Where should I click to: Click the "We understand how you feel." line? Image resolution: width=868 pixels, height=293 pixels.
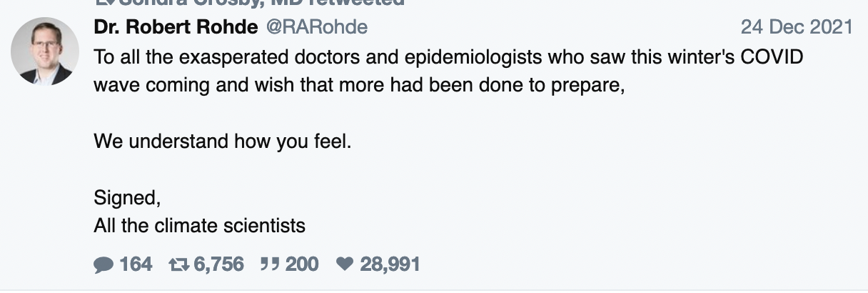(223, 141)
